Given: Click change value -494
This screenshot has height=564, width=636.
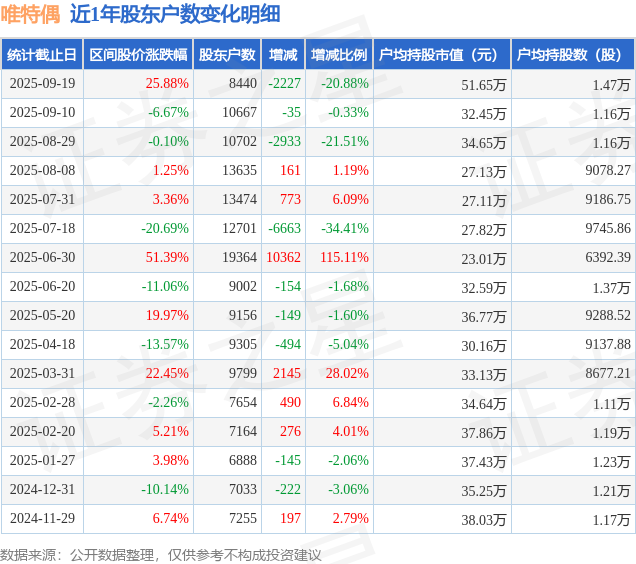Looking at the screenshot, I should click(288, 344).
